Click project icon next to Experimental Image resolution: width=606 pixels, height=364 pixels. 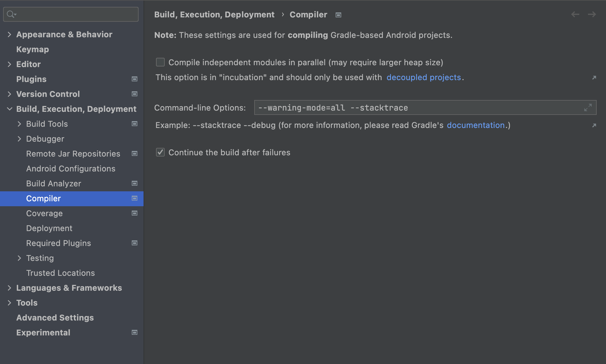pyautogui.click(x=135, y=333)
